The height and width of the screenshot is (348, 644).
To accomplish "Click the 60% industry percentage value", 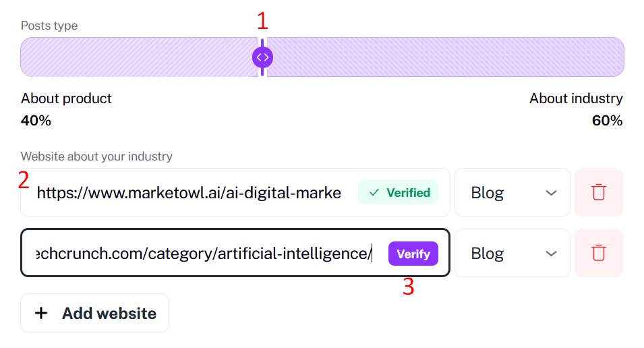I will click(607, 121).
